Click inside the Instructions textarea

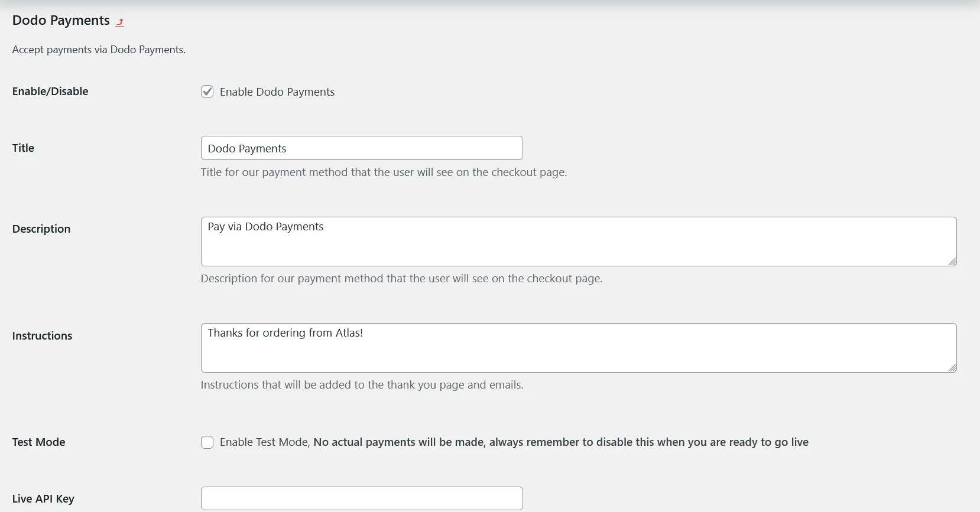pyautogui.click(x=579, y=348)
